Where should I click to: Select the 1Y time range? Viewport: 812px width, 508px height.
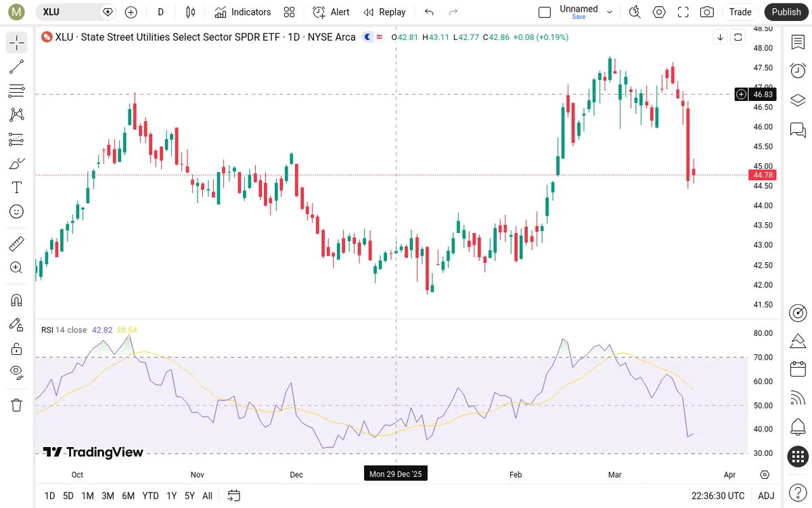click(171, 496)
